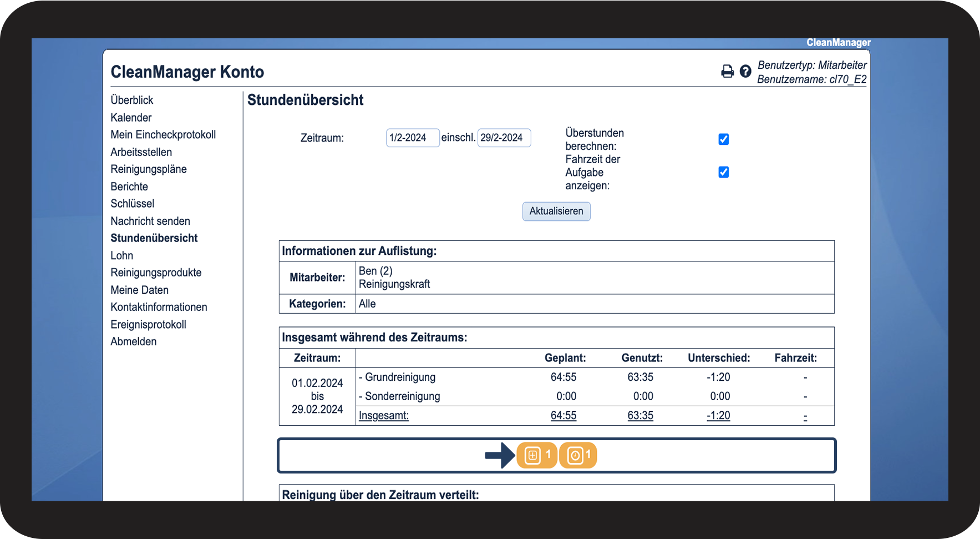Open Überblick in the sidebar
Image resolution: width=980 pixels, height=539 pixels.
pyautogui.click(x=132, y=100)
